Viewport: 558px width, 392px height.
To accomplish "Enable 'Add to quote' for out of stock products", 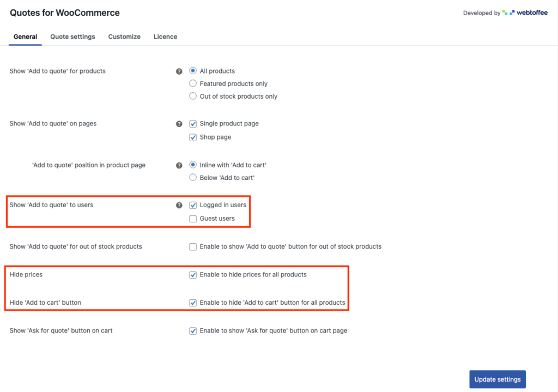I will (193, 247).
